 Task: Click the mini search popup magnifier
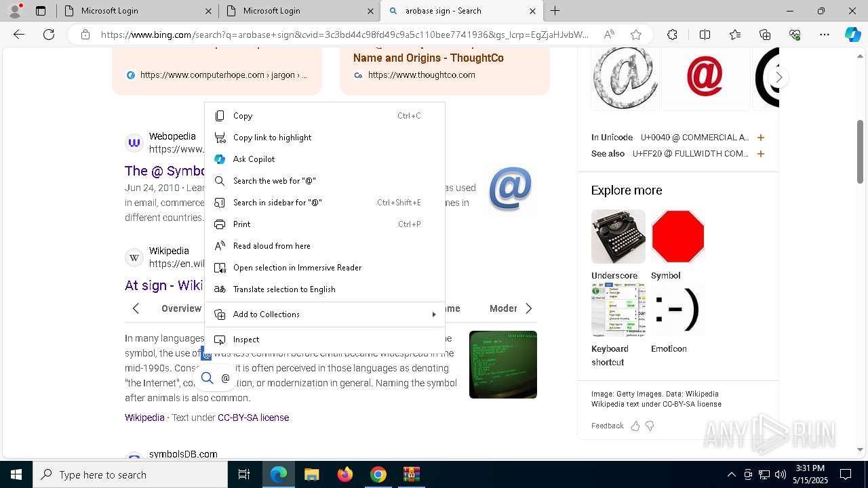[208, 378]
